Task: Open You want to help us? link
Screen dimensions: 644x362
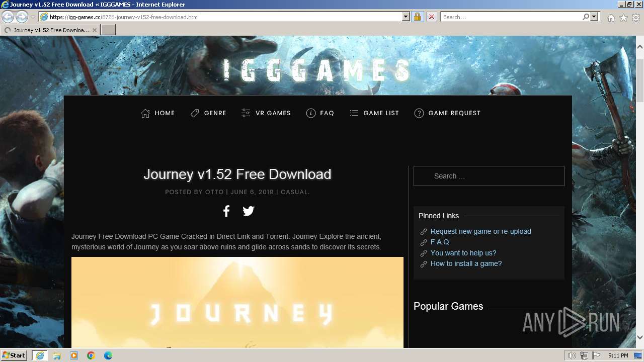Action: click(x=463, y=253)
